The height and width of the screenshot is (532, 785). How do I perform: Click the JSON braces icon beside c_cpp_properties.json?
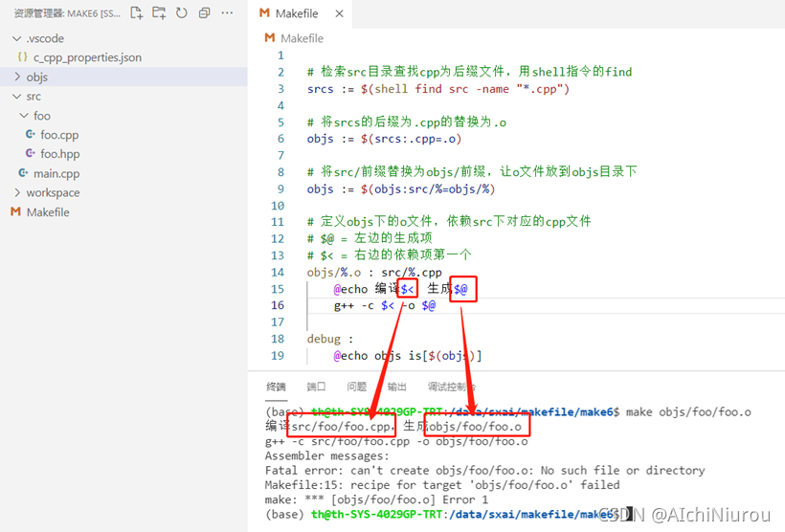tap(22, 57)
